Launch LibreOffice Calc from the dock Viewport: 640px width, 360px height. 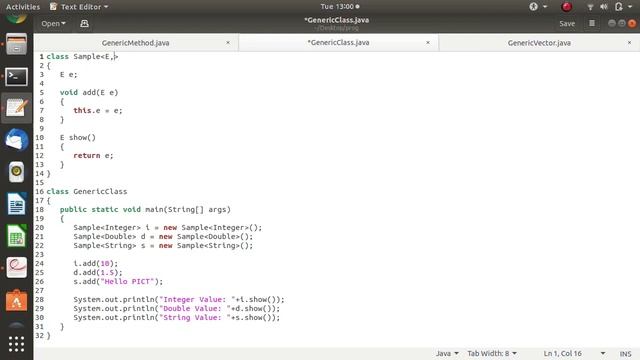pyautogui.click(x=16, y=236)
